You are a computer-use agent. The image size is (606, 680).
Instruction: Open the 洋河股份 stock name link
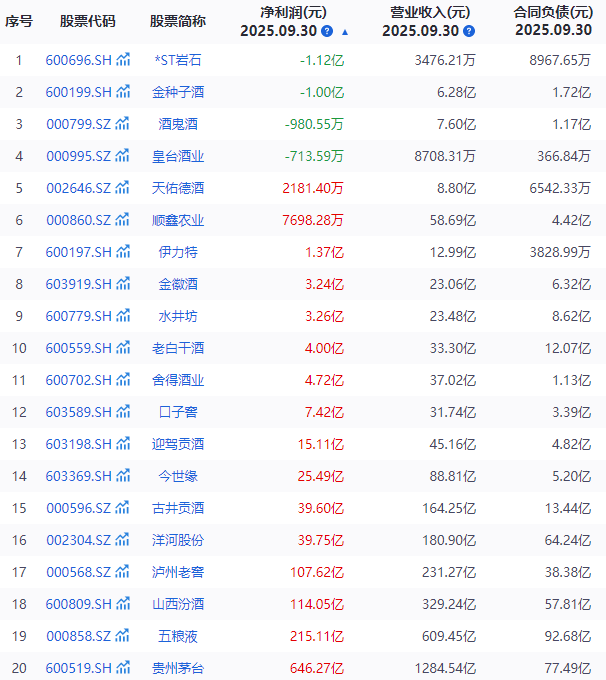178,540
